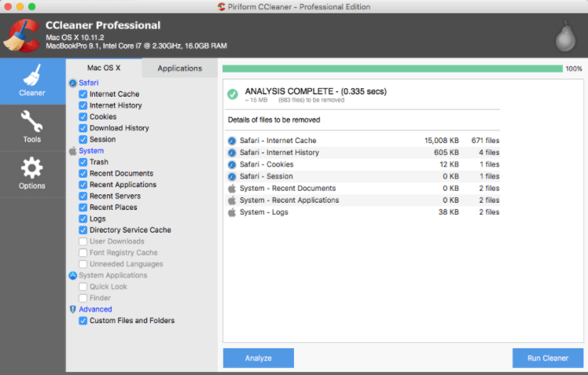Viewport: 588px width, 375px height.
Task: Click Apple icon in Recent Applications result row
Action: (232, 200)
